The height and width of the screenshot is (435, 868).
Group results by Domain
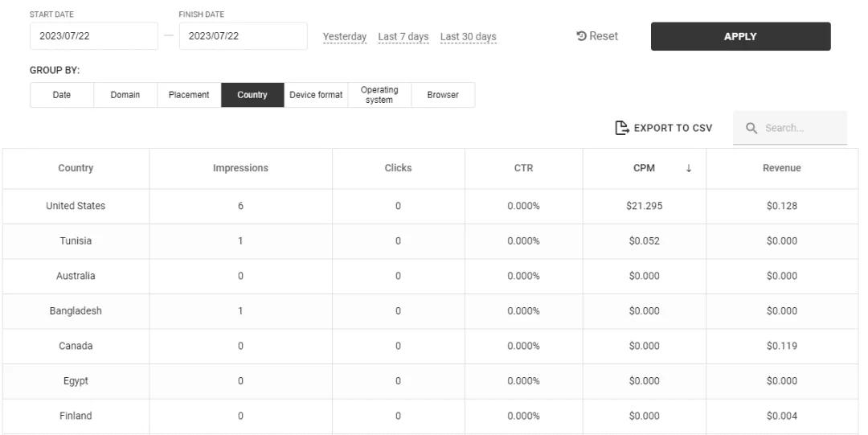tap(125, 95)
